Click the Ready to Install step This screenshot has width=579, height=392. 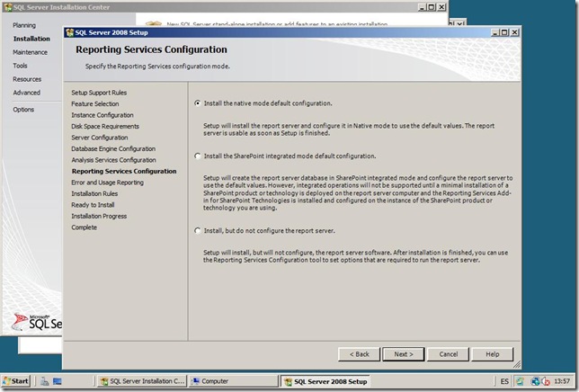[x=93, y=205]
